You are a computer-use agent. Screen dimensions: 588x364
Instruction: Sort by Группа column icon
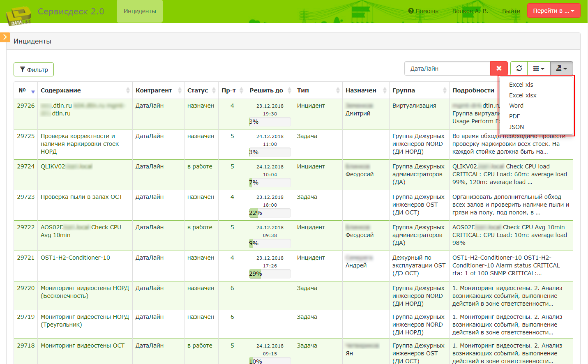point(445,90)
